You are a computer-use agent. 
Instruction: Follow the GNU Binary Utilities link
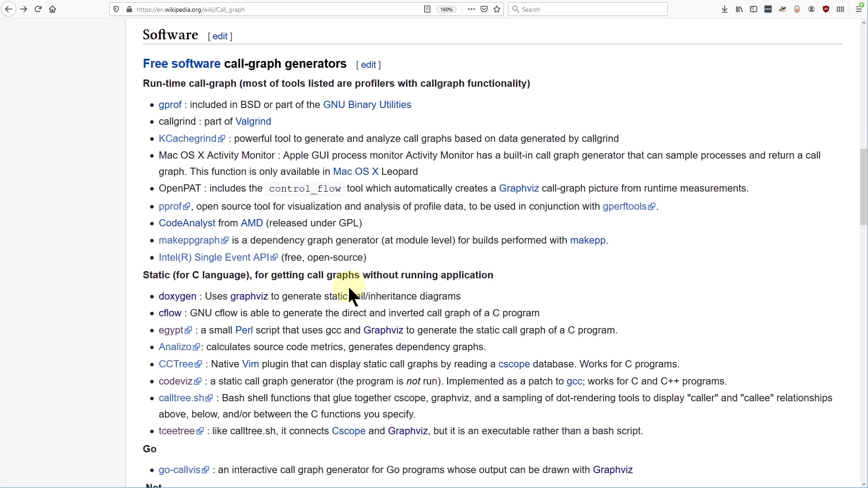tap(367, 105)
